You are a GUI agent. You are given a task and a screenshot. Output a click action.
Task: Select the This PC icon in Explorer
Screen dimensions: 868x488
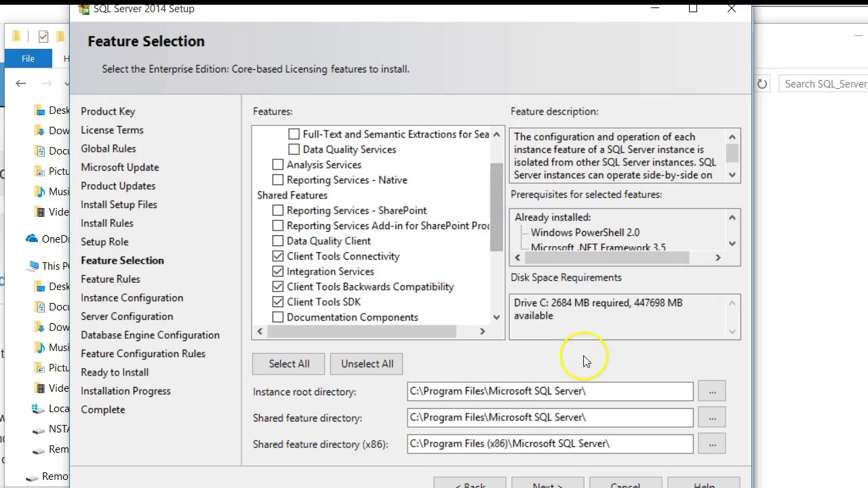[33, 266]
